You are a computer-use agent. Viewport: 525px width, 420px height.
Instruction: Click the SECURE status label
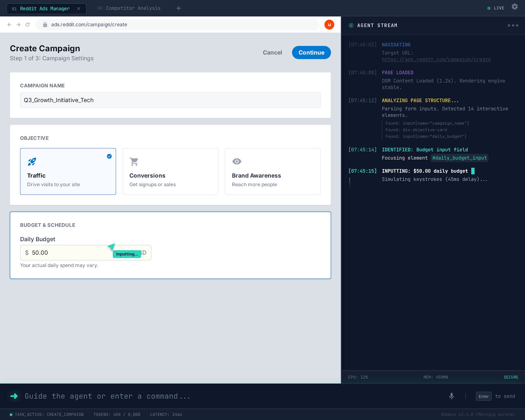click(x=511, y=377)
